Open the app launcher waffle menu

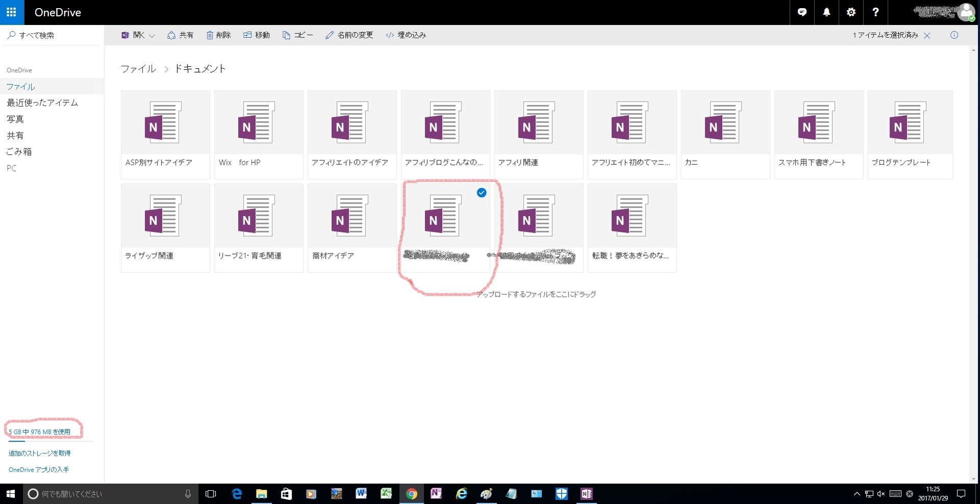coord(12,12)
